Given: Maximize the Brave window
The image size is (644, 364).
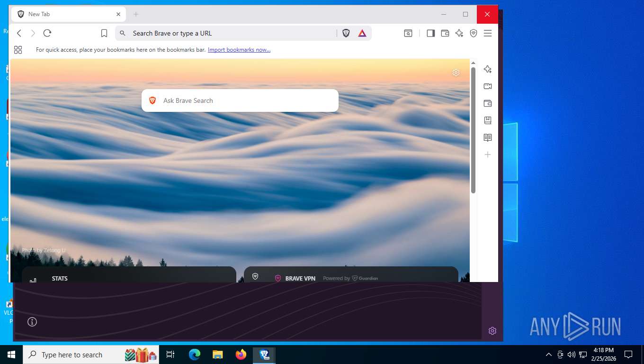Looking at the screenshot, I should pyautogui.click(x=465, y=14).
